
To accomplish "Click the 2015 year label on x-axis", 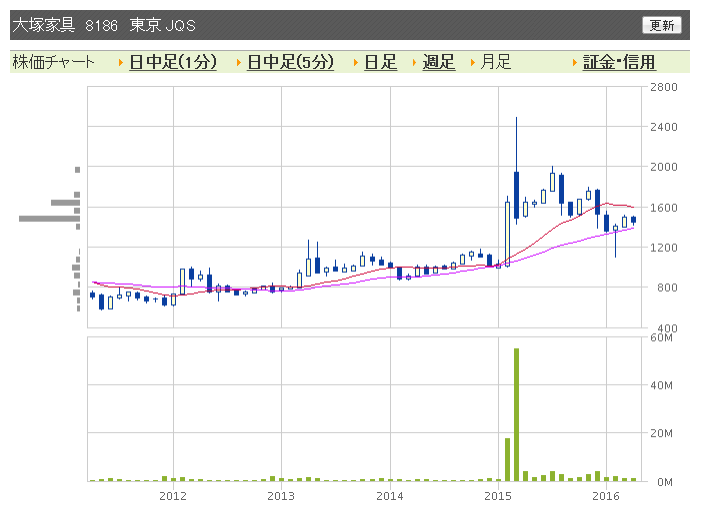I will tap(498, 496).
